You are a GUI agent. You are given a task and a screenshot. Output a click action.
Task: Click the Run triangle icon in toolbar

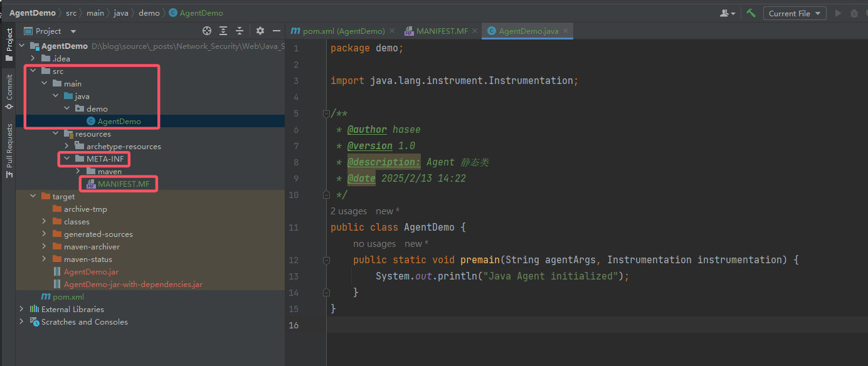tap(838, 13)
